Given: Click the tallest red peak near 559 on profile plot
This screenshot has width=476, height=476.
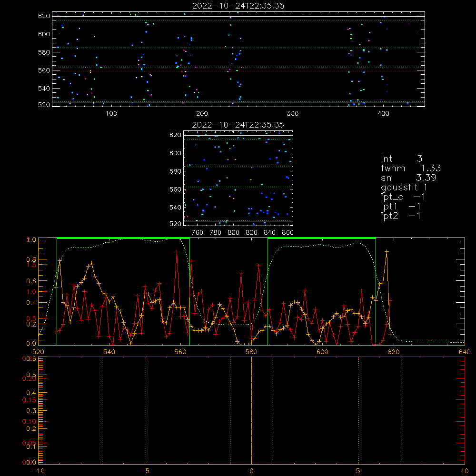Looking at the screenshot, I should pos(177,252).
